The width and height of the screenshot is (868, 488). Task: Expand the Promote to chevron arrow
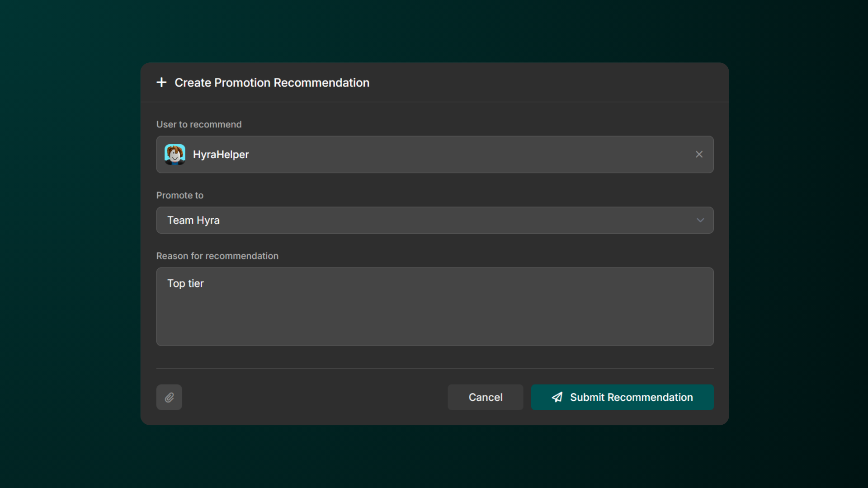(700, 221)
